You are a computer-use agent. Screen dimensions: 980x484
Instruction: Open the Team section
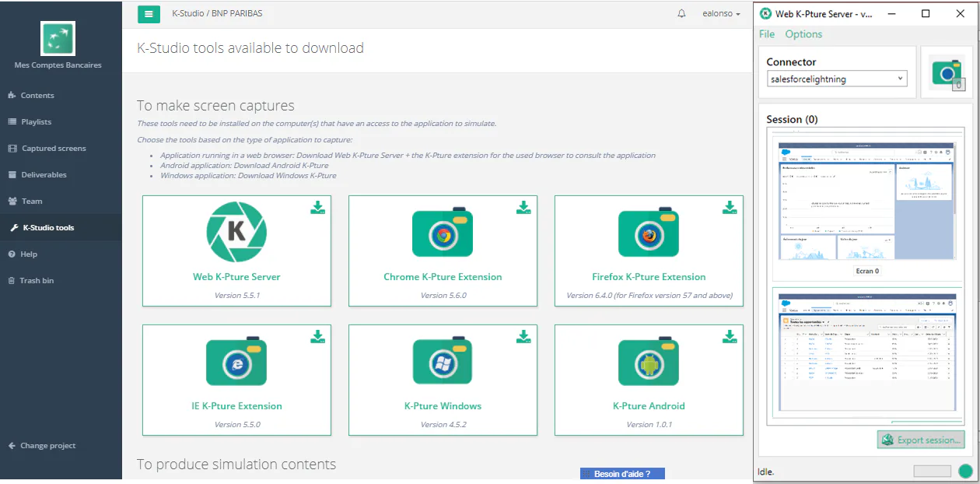coord(31,201)
